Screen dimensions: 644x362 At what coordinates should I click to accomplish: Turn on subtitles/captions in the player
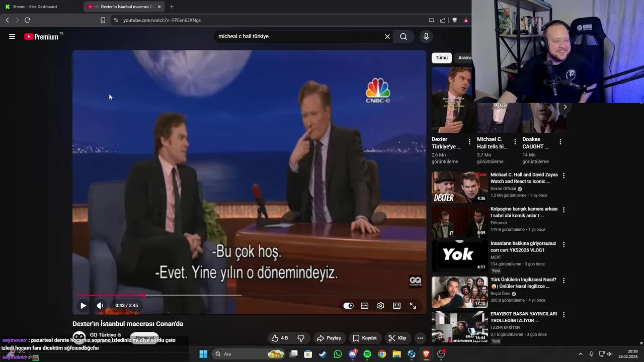point(365,306)
